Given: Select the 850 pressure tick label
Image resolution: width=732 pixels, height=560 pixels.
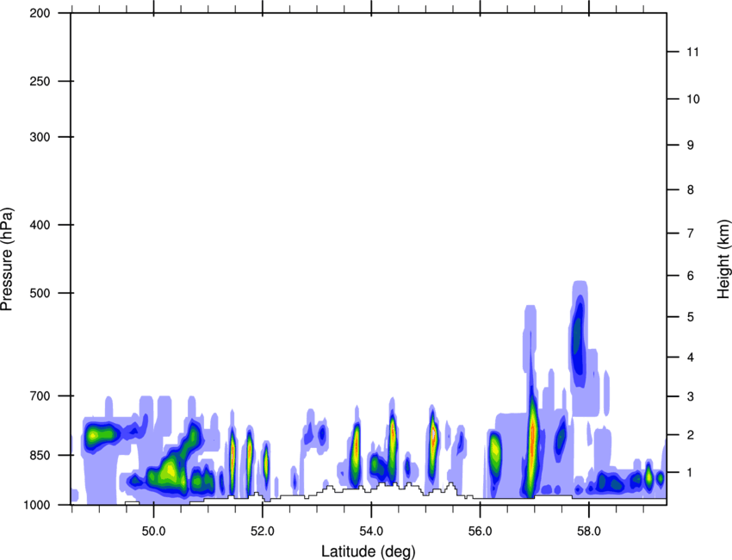Looking at the screenshot, I should (40, 455).
